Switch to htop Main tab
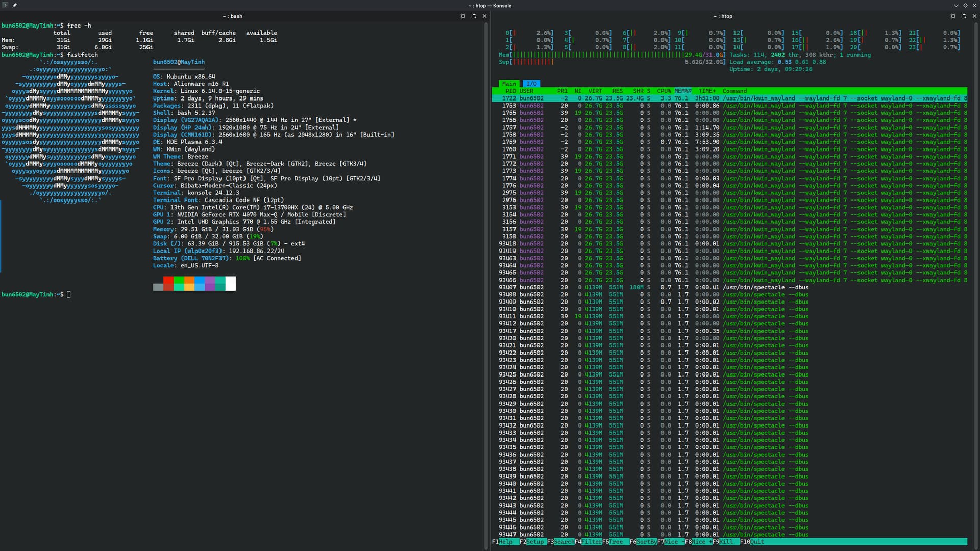The width and height of the screenshot is (980, 551). pyautogui.click(x=509, y=84)
